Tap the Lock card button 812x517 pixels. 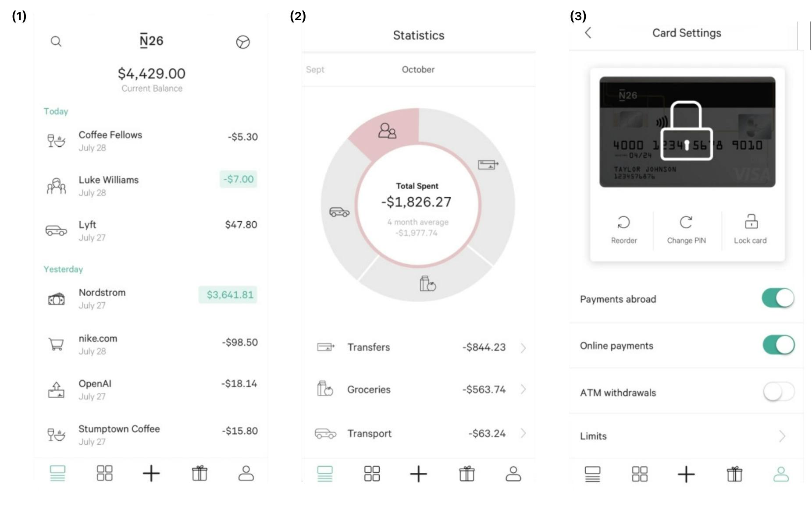pyautogui.click(x=751, y=230)
